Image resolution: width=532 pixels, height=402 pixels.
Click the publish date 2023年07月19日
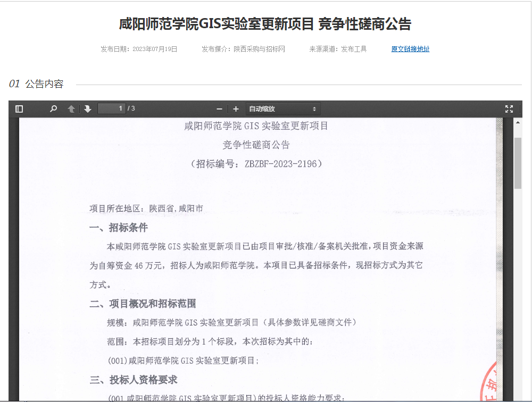tap(155, 49)
